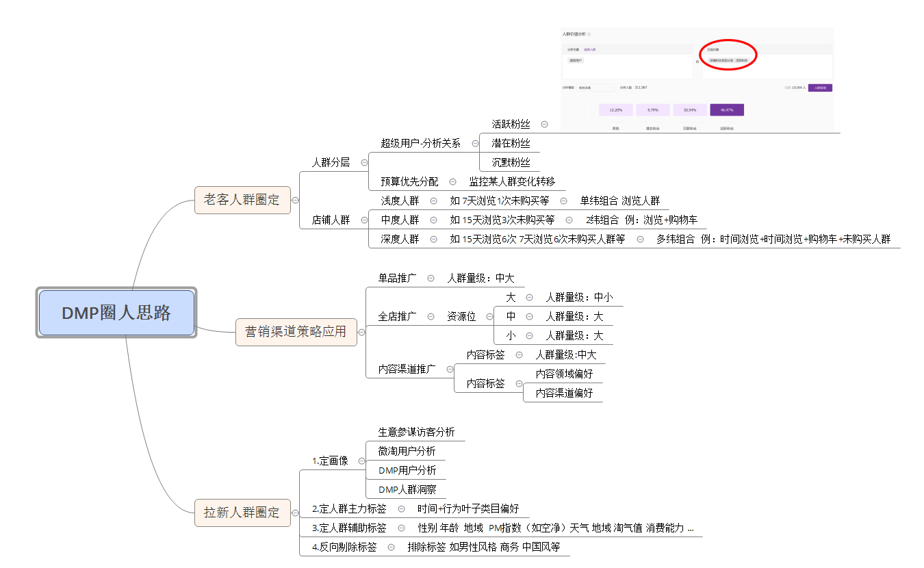Image resolution: width=924 pixels, height=568 pixels.
Task: Collapse node after 如7天浏览1次未购买等
Action: [x=564, y=201]
